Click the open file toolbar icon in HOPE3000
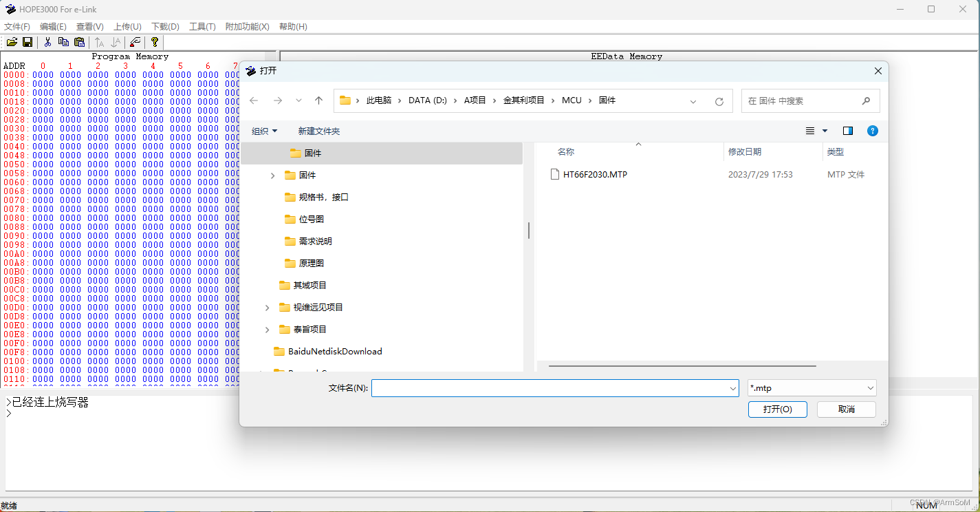 tap(12, 42)
